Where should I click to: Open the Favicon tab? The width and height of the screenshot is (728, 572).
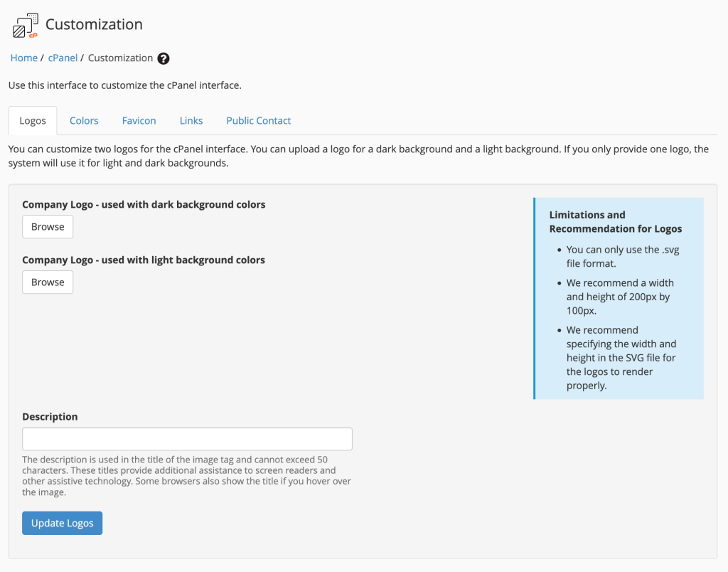pyautogui.click(x=139, y=120)
